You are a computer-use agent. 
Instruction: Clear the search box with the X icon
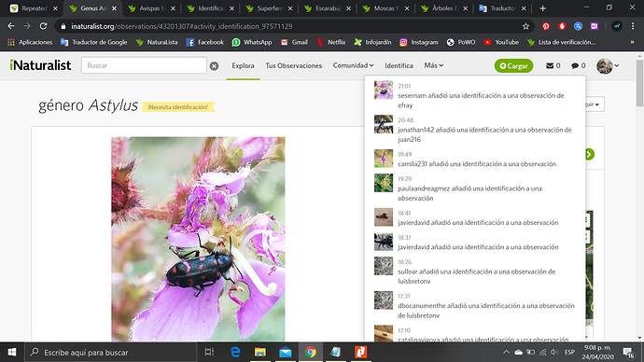[214, 65]
